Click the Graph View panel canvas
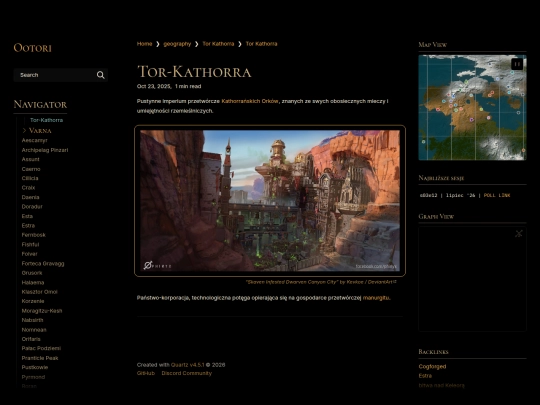This screenshot has width=540, height=405. click(x=472, y=279)
